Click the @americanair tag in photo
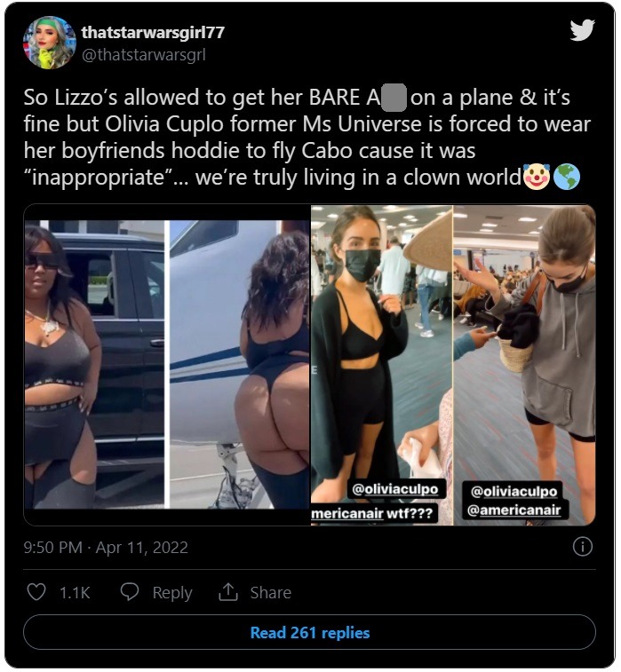 click(x=514, y=510)
